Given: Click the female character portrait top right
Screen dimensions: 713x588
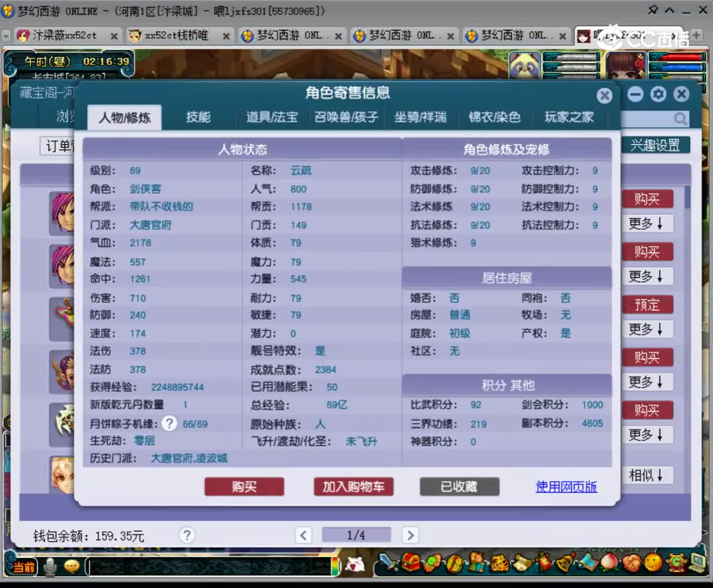Looking at the screenshot, I should coord(626,65).
